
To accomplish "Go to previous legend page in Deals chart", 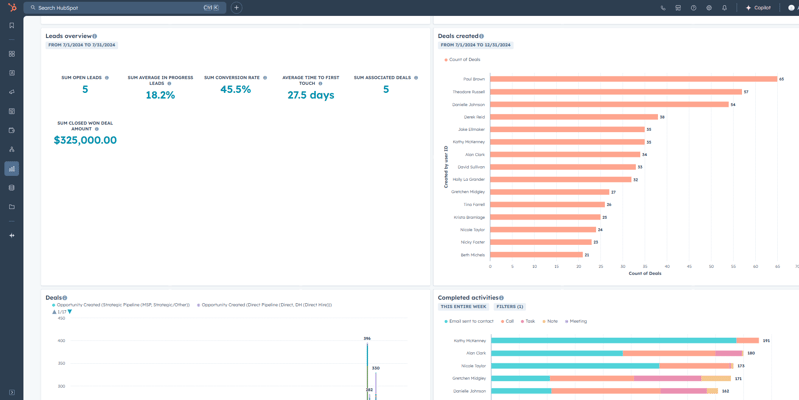I will coord(54,311).
